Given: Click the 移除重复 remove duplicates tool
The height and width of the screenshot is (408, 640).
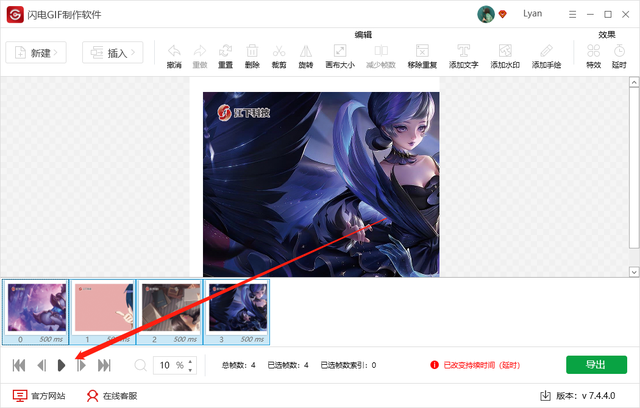Looking at the screenshot, I should click(422, 56).
